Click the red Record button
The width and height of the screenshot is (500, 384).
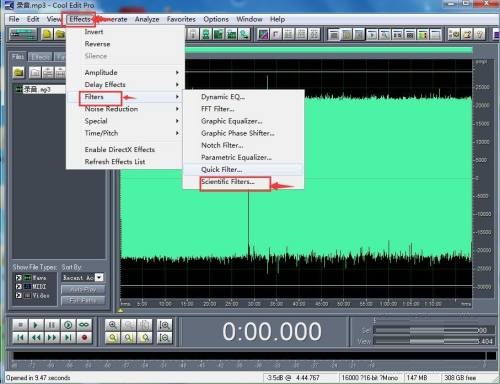pos(84,338)
